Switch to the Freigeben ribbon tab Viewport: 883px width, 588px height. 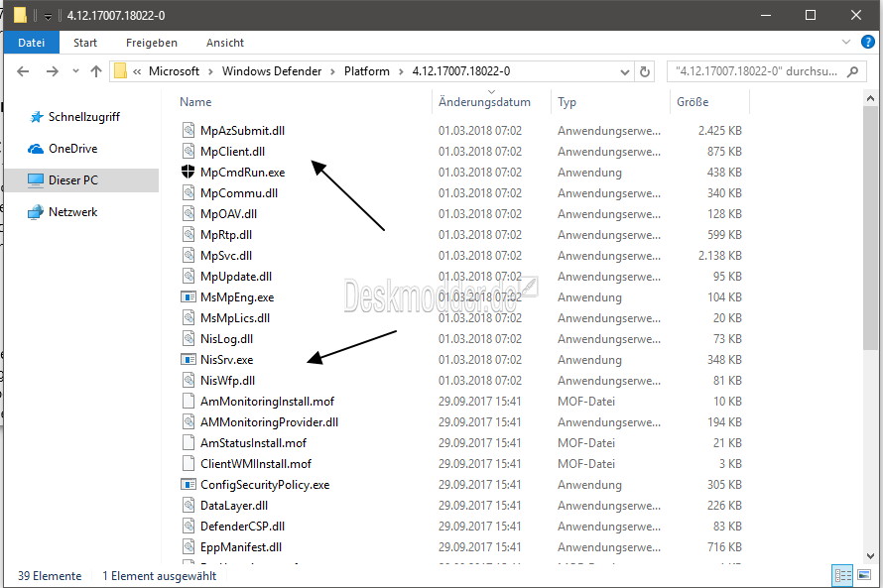pyautogui.click(x=152, y=43)
